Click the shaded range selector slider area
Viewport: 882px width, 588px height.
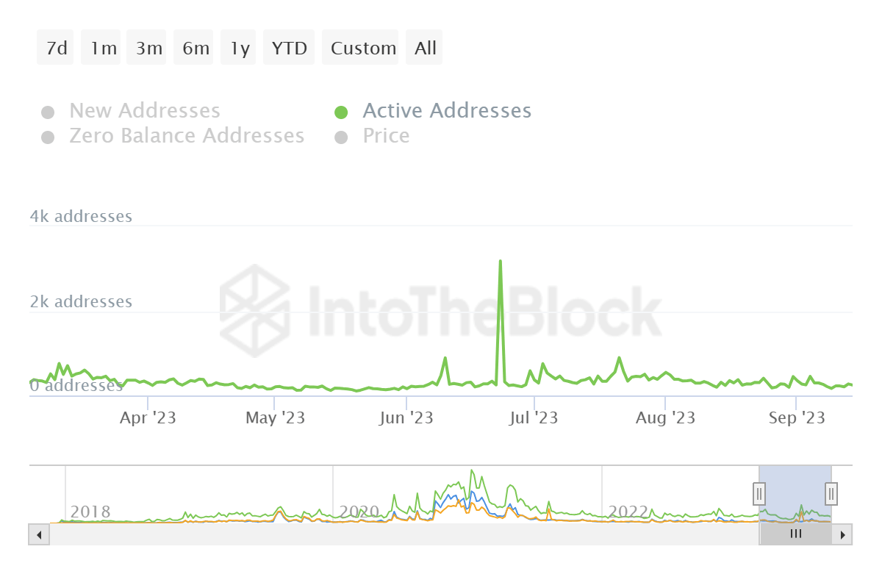[795, 494]
